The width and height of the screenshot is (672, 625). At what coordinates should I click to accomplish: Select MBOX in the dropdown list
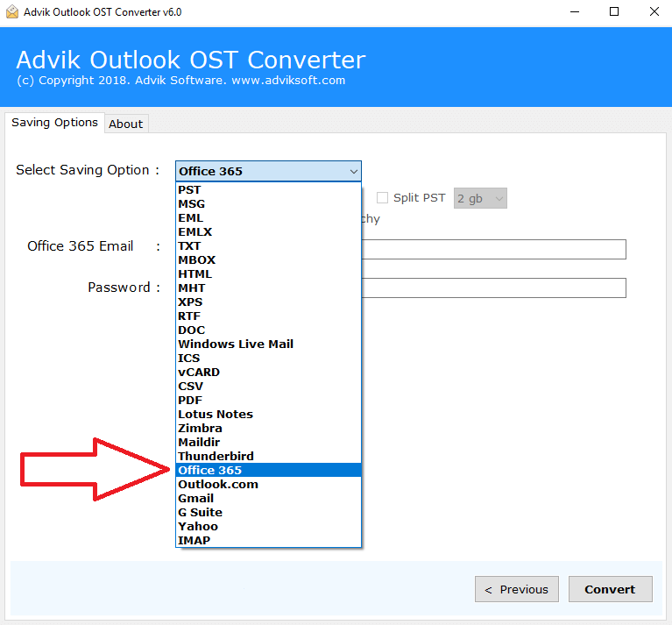tap(268, 259)
